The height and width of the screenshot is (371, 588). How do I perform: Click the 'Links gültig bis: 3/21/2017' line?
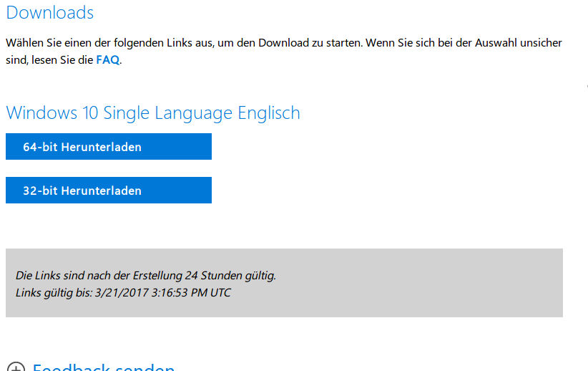click(123, 292)
